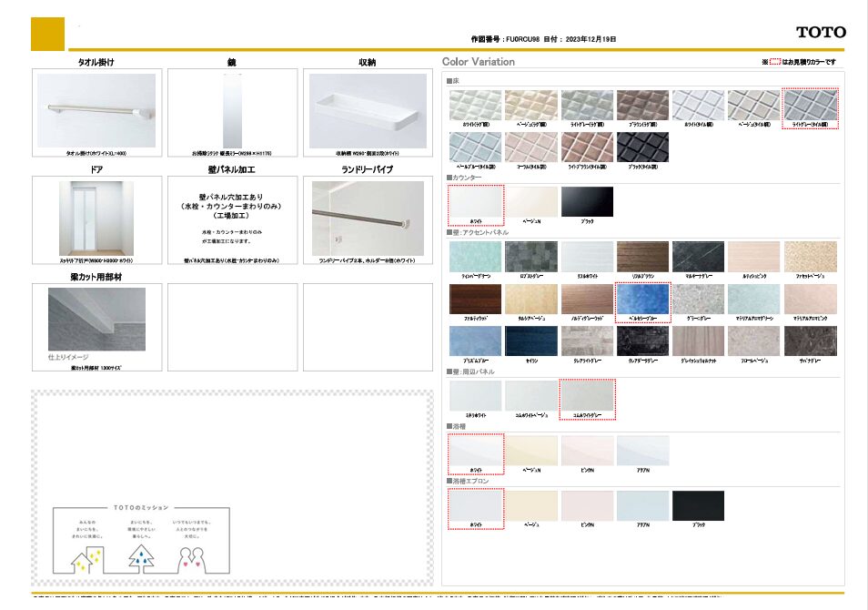Image resolution: width=868 pixels, height=610 pixels.
Task: Select beige rug-style floor swatch
Action: (x=531, y=105)
